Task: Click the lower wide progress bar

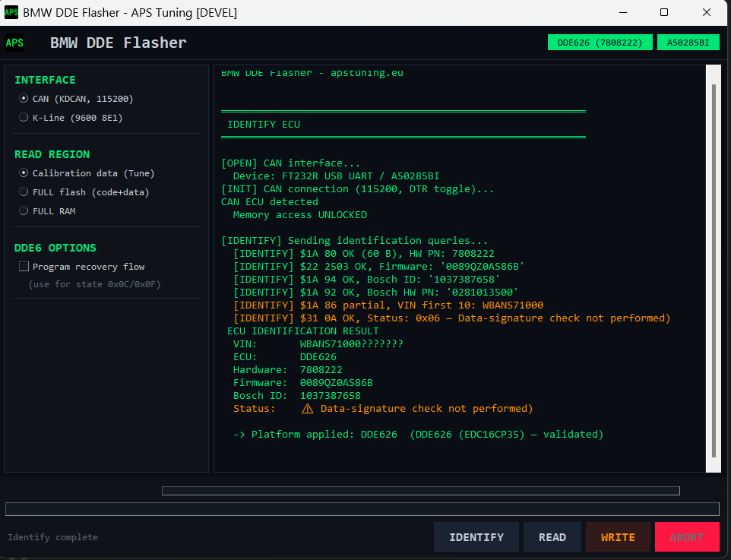Action: click(362, 508)
